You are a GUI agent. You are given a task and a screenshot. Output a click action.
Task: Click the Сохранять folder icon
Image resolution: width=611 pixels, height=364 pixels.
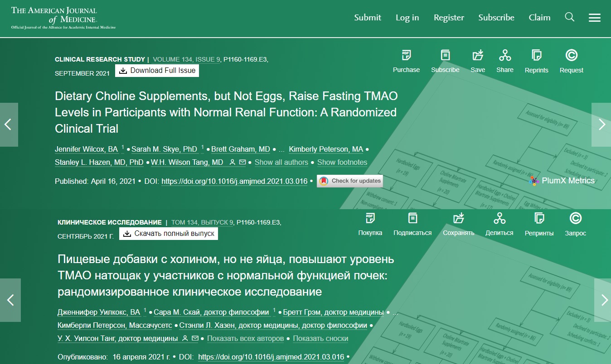coord(459,218)
